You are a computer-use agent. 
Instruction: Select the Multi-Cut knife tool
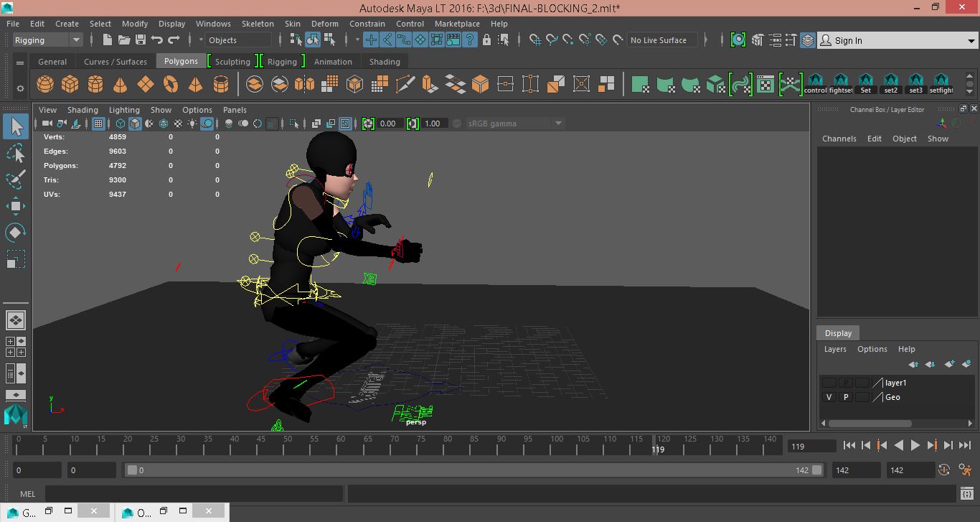pos(405,85)
